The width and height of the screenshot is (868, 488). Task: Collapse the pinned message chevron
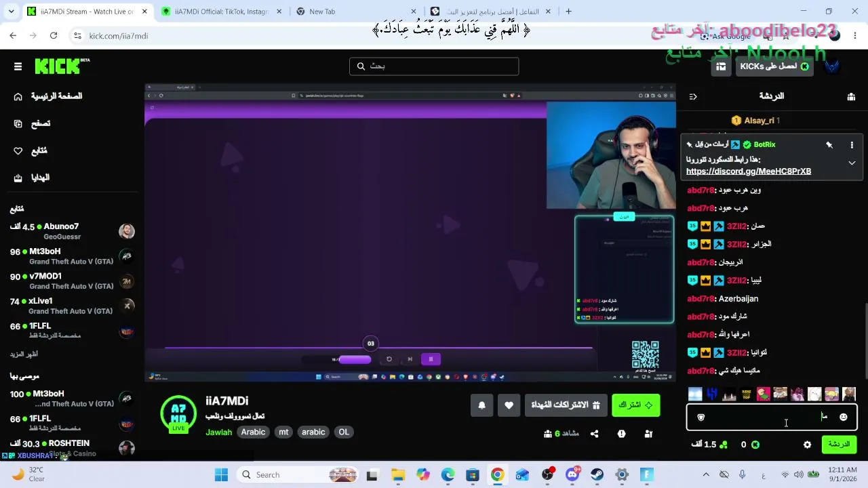(852, 163)
